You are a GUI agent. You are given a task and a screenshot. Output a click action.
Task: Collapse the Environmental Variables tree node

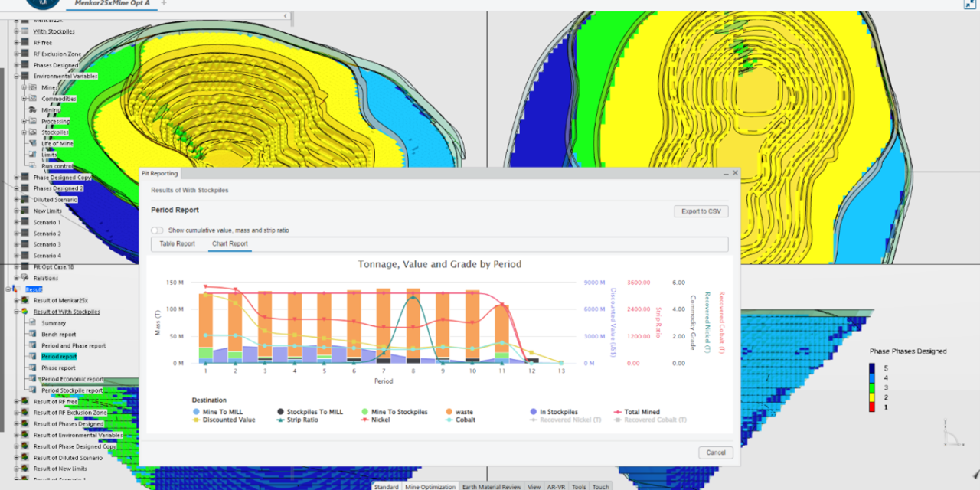16,76
